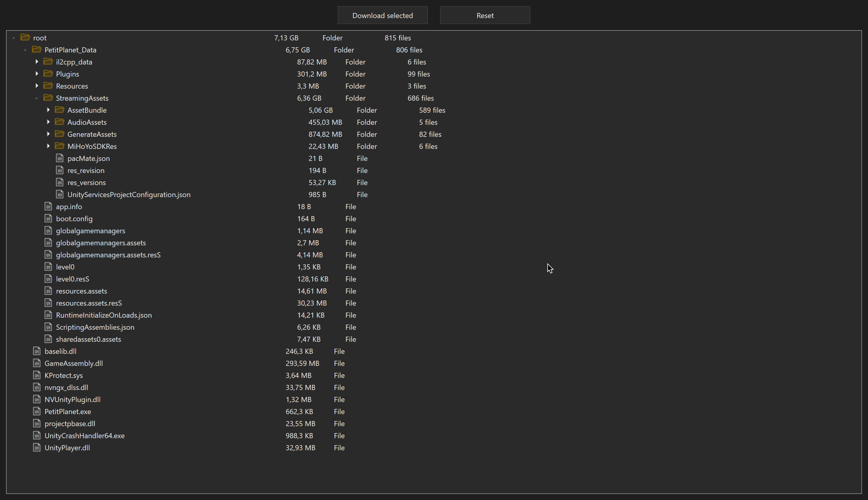Select the res_versions file entry
The image size is (868, 500).
tap(86, 182)
